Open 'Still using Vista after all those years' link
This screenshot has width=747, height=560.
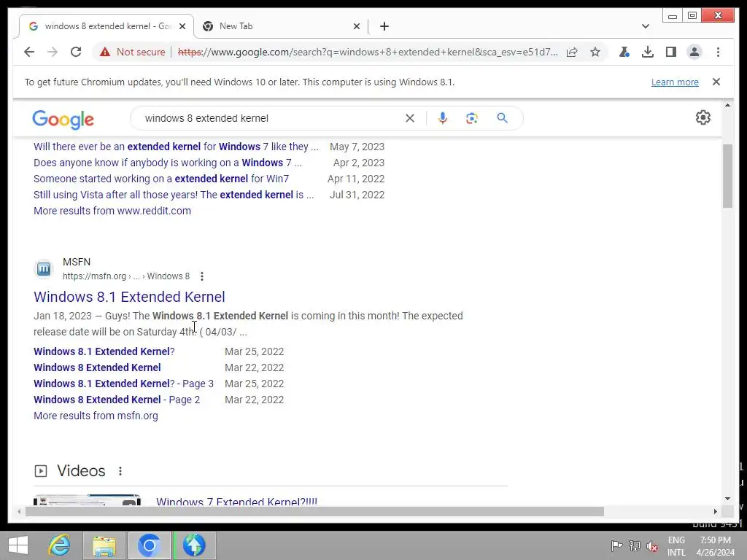174,195
